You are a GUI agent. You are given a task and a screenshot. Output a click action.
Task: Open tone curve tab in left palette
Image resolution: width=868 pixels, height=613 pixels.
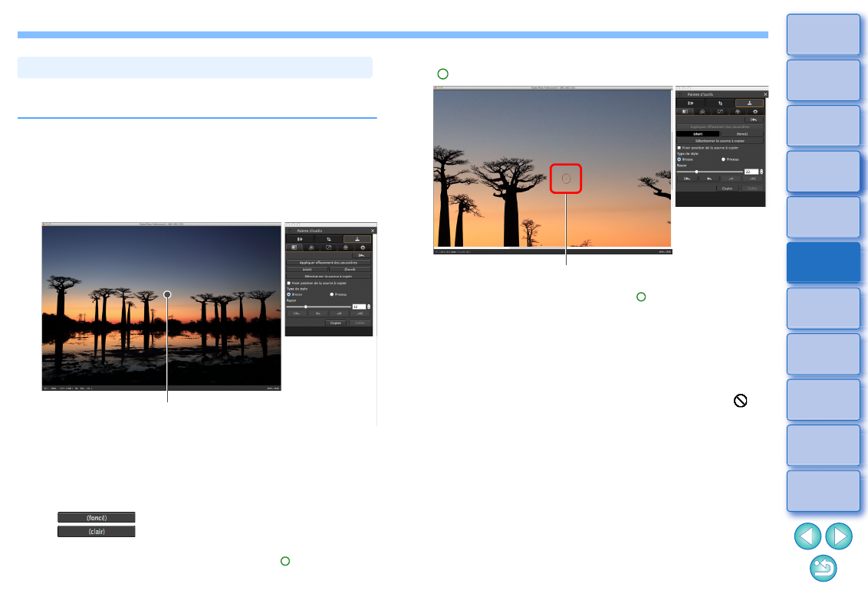328,247
